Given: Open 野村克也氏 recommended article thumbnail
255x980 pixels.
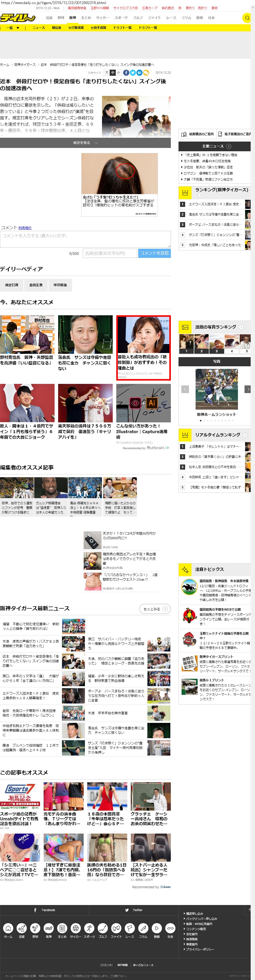Looking at the screenshot, I should click(x=27, y=334).
